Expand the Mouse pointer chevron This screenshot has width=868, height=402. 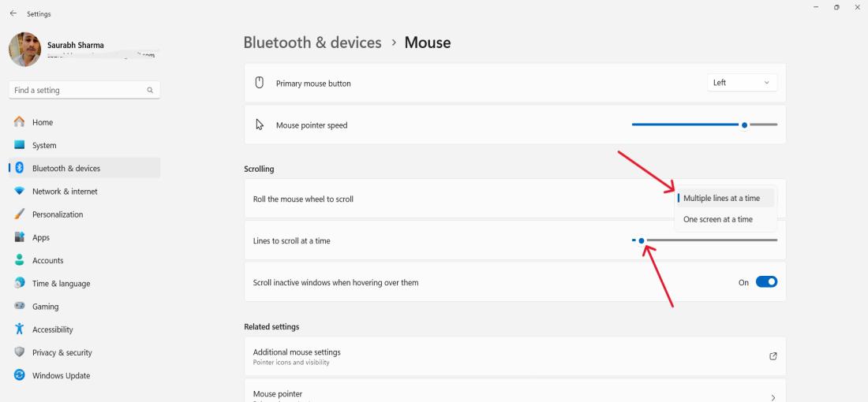pyautogui.click(x=773, y=397)
